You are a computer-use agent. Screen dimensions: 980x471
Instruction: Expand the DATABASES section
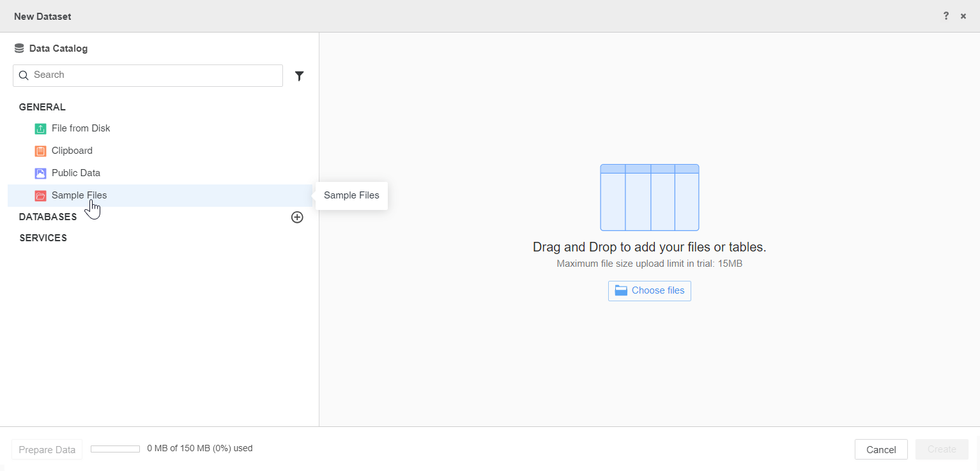click(48, 217)
